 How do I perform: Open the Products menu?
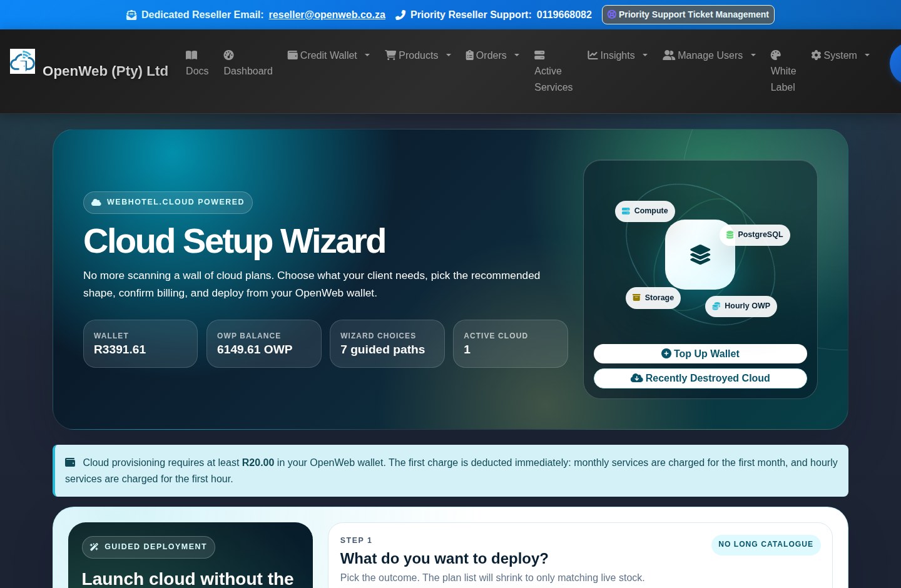[x=418, y=55]
